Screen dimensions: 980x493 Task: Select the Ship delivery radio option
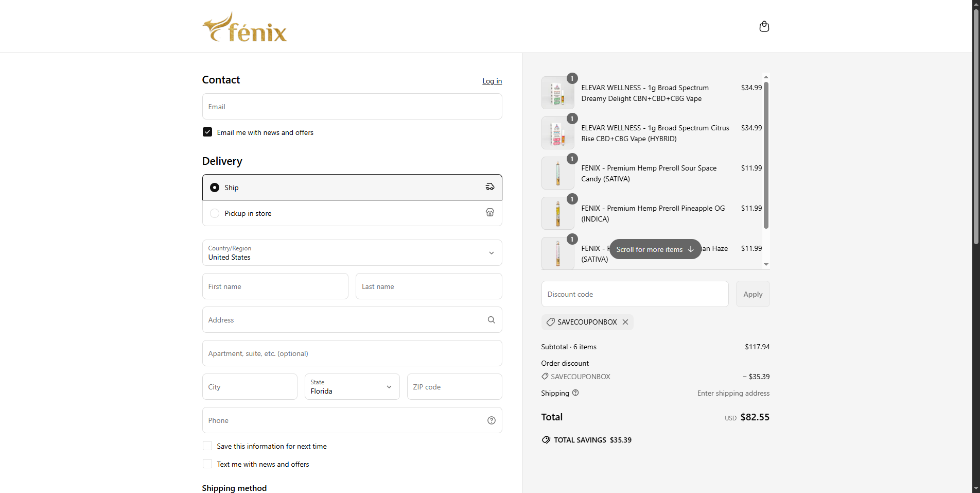pos(215,188)
